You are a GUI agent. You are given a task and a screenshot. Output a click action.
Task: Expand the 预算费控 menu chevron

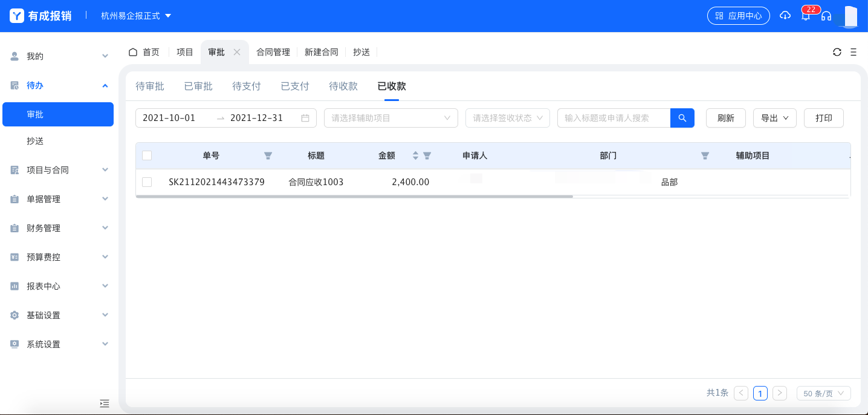[x=105, y=257]
